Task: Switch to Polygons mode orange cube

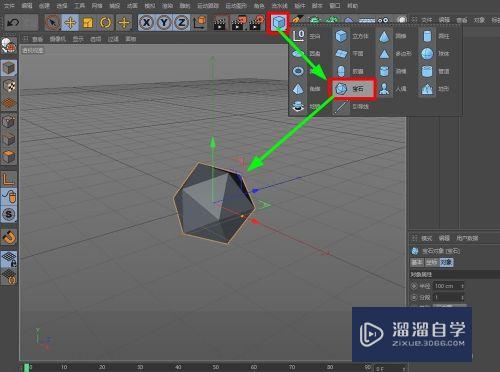Action: 9,156
